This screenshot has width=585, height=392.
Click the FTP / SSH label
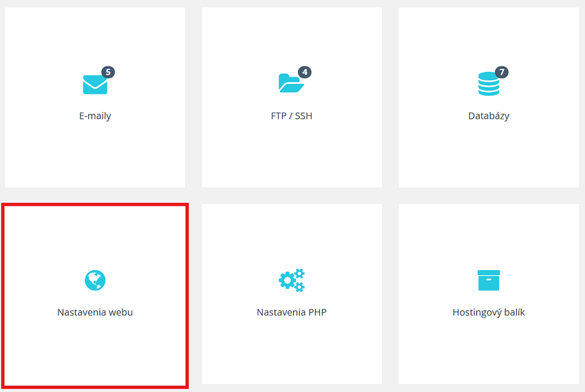(292, 116)
